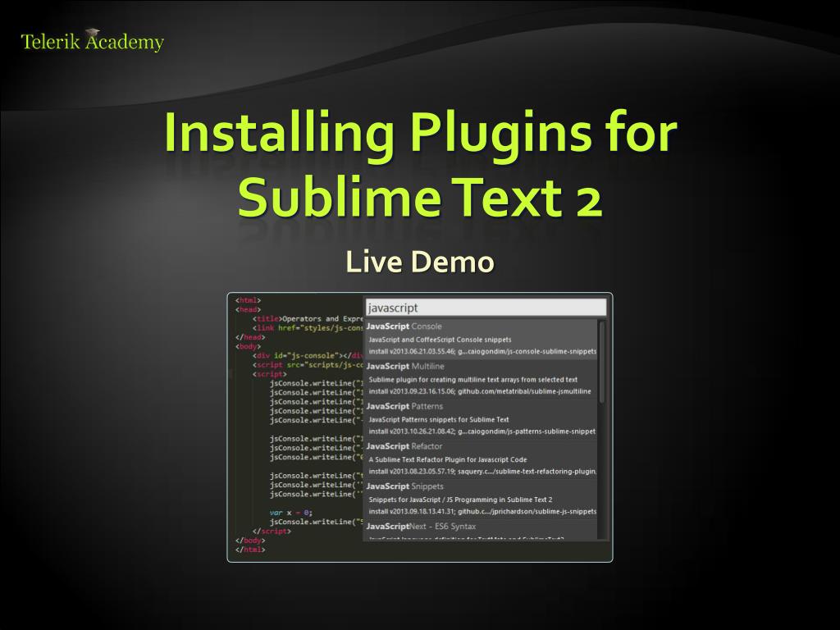Click the 'Sublime Text 2' heading line
Screen dimensions: 840x630
420,197
